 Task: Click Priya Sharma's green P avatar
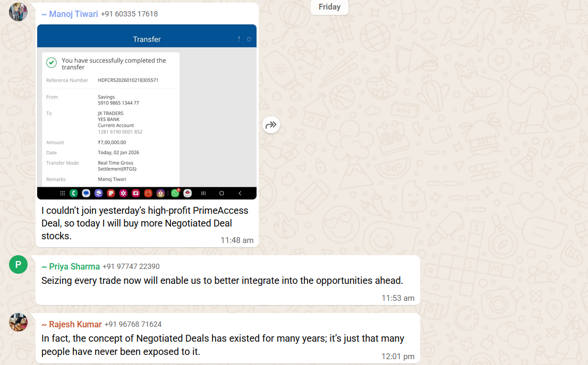[18, 264]
